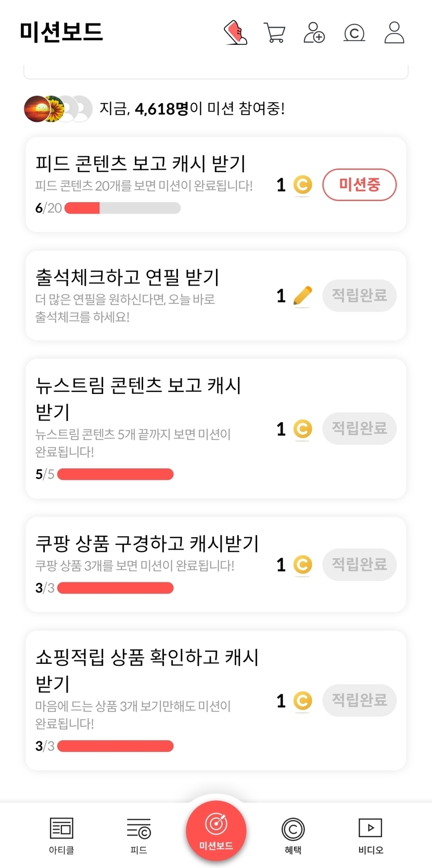Screen dimensions: 432x868
Task: Open the 혜택 tab
Action: coord(293,835)
